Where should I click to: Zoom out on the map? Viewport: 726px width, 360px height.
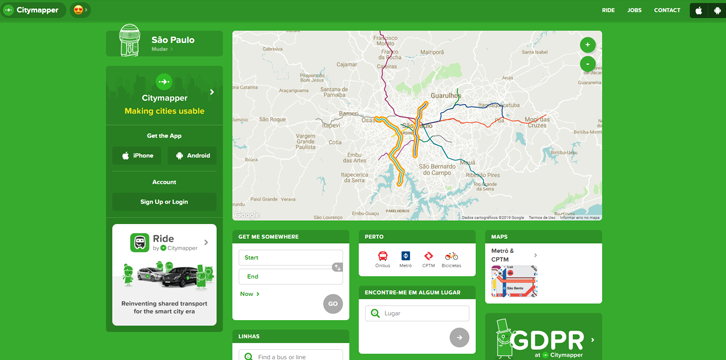(x=588, y=64)
